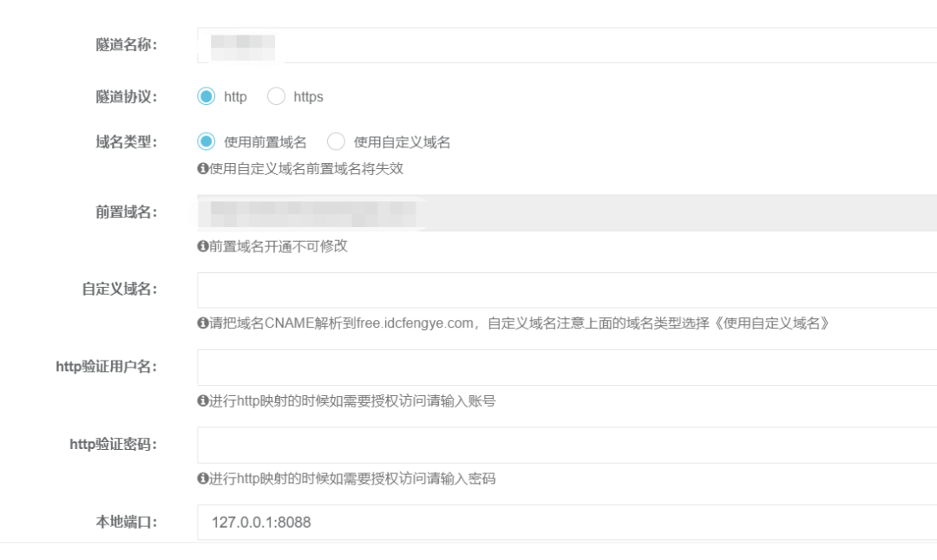Select the https tunnel protocol radio

pyautogui.click(x=276, y=97)
